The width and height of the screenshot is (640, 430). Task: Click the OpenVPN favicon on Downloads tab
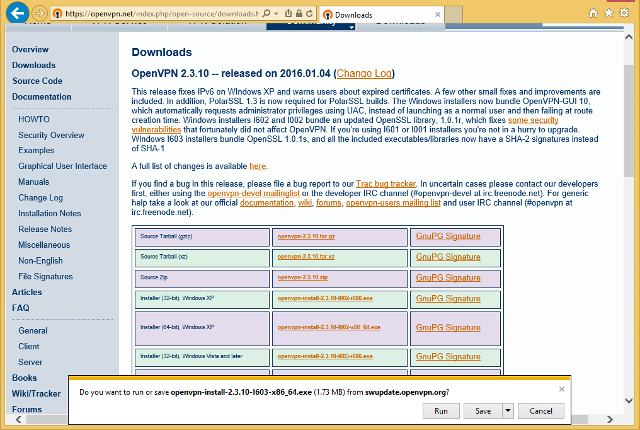[x=327, y=15]
